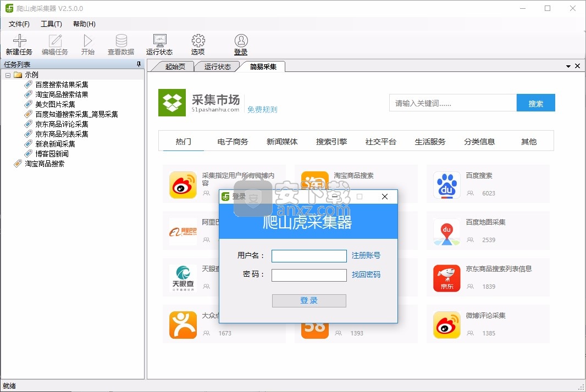This screenshot has height=392, width=586.
Task: Click the 编辑任务 toolbar icon
Action: tap(55, 40)
